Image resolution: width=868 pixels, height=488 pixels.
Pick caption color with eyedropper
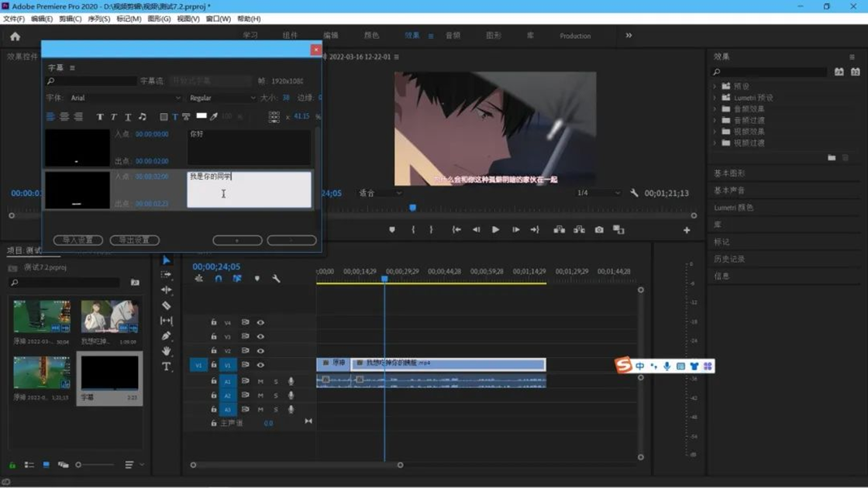coord(214,116)
